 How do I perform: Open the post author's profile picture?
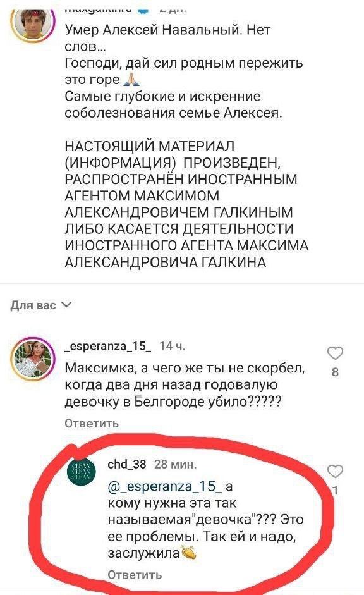point(33,23)
